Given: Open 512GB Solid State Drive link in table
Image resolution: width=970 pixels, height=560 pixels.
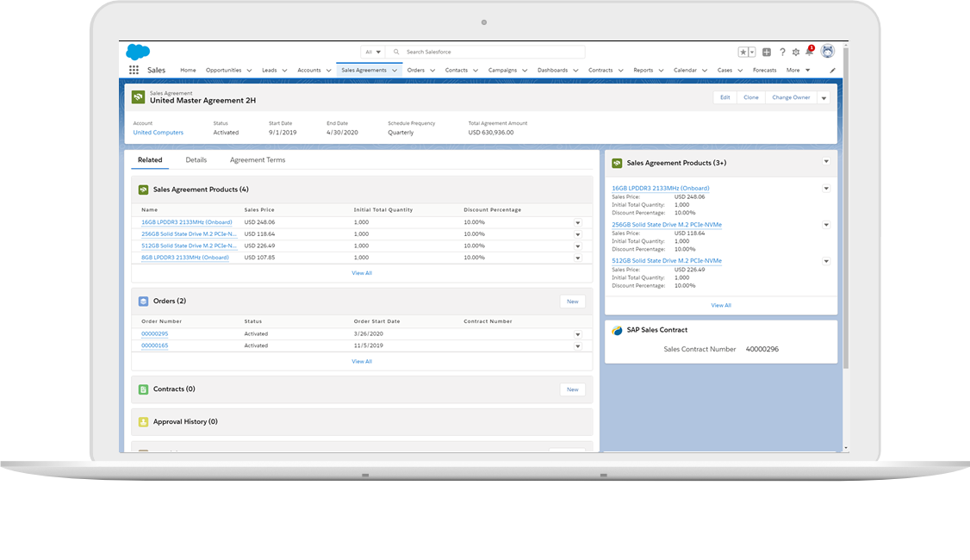Looking at the screenshot, I should [x=189, y=246].
